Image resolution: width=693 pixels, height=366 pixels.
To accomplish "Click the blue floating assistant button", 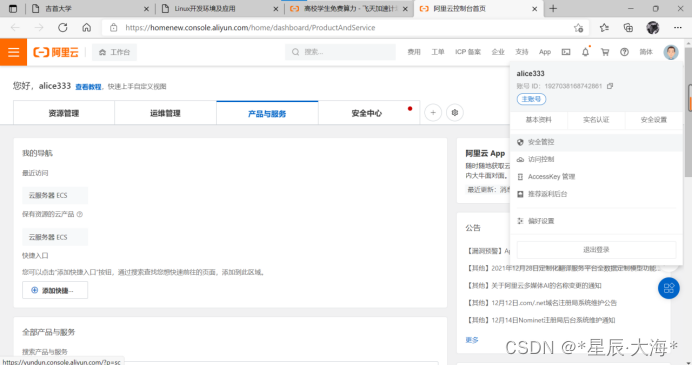I will pos(669,288).
